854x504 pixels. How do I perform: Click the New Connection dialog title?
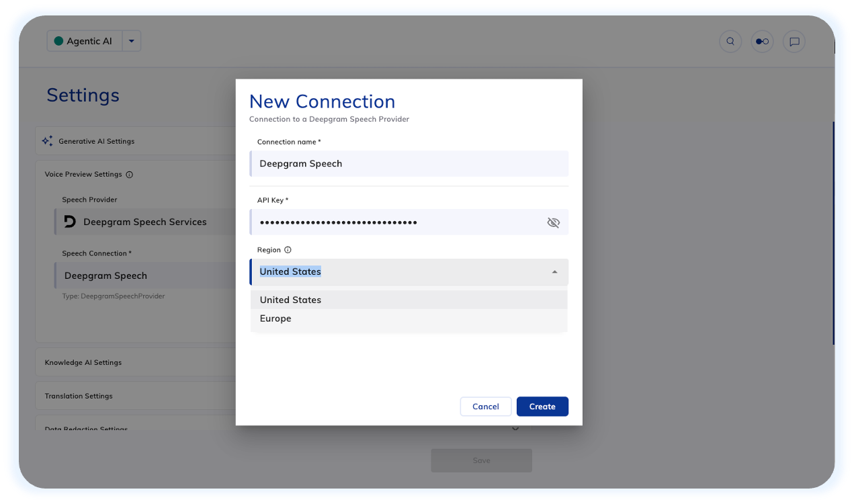[323, 101]
